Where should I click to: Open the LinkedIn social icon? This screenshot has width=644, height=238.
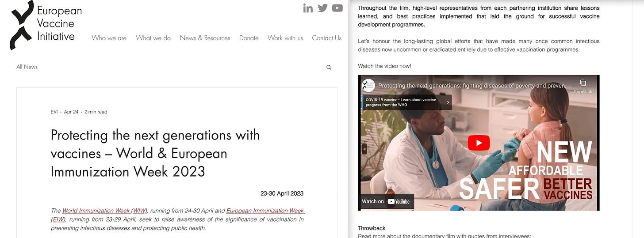point(308,8)
